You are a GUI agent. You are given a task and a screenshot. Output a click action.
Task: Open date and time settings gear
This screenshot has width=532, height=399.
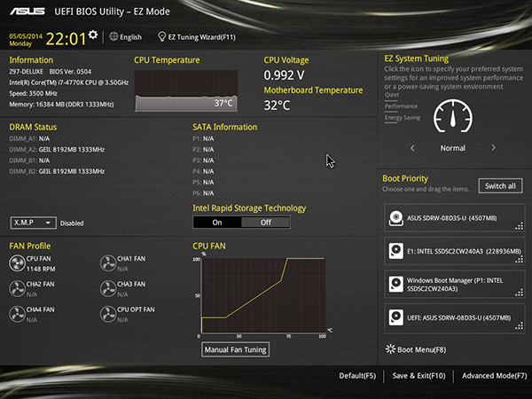click(x=93, y=35)
